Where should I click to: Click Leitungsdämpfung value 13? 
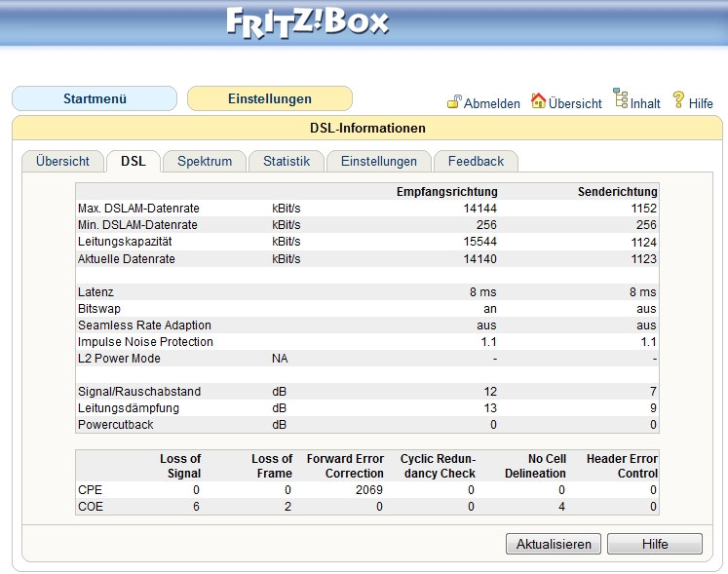coord(490,408)
